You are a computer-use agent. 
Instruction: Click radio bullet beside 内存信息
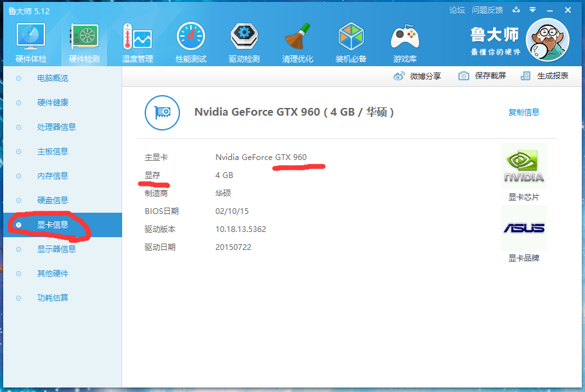[x=19, y=176]
